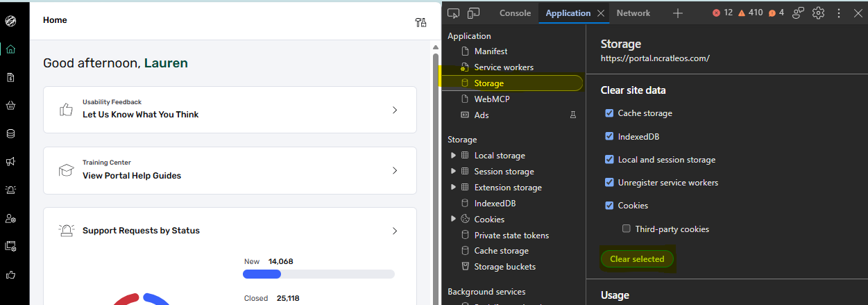The height and width of the screenshot is (305, 868).
Task: Uncheck the Unregister service workers checkbox
Action: pos(609,183)
